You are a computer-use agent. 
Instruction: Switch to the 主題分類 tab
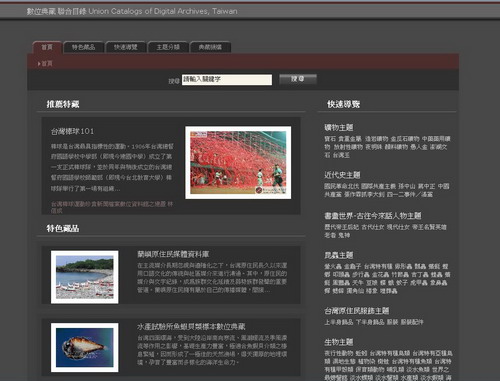pyautogui.click(x=168, y=47)
